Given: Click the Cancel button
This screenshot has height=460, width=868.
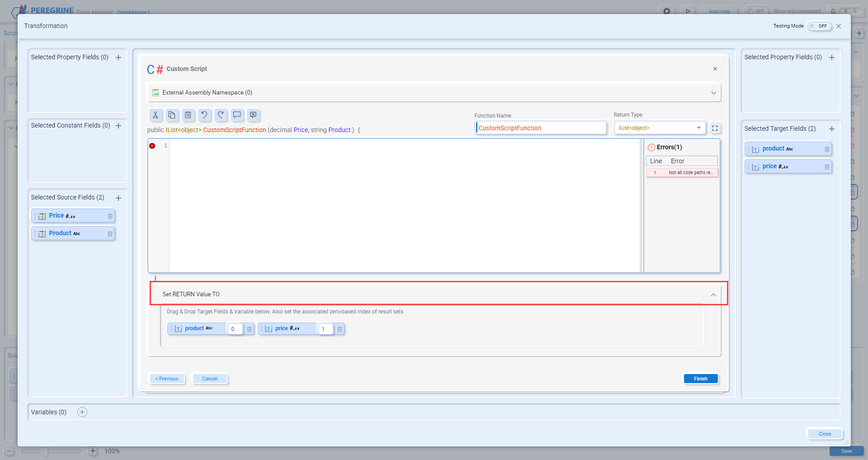Looking at the screenshot, I should point(210,379).
